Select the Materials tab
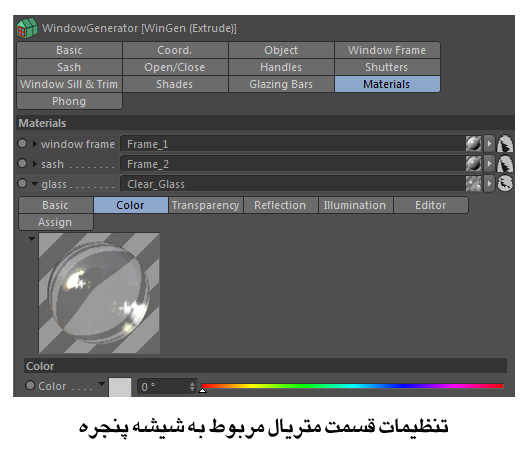The image size is (530, 452). 387,84
